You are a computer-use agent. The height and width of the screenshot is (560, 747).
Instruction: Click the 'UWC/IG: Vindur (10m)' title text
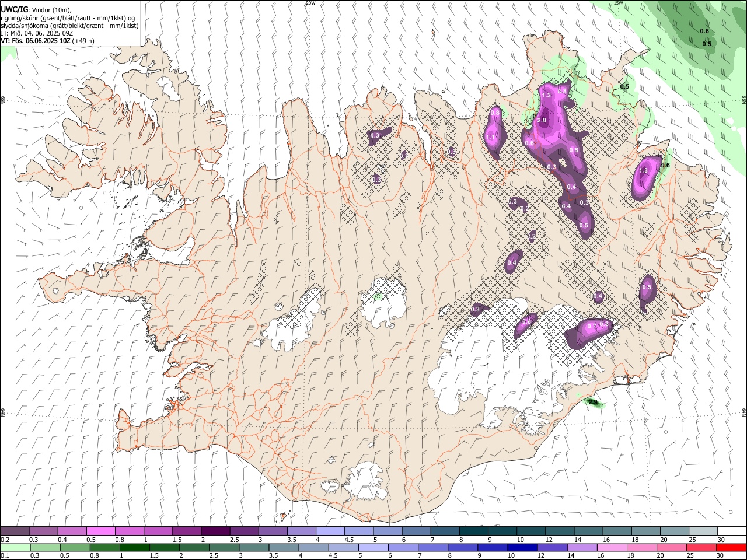(x=36, y=10)
